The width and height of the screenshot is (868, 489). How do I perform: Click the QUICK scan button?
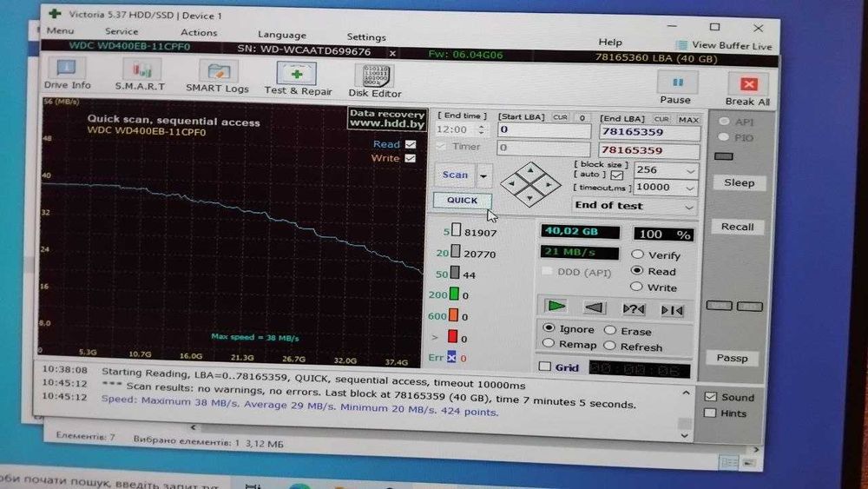463,201
